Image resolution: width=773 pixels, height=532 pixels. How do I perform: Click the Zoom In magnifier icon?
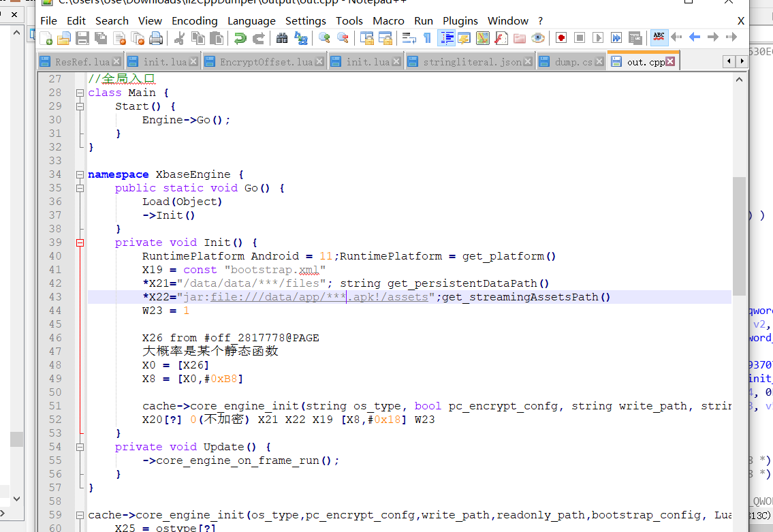(324, 38)
